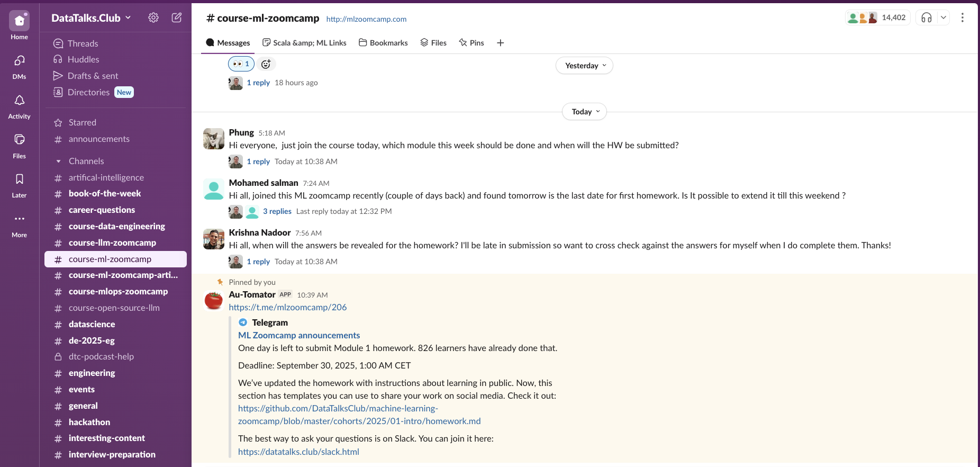This screenshot has width=980, height=467.
Task: View 3 replies on Mohamed salman's message
Action: coord(277,211)
